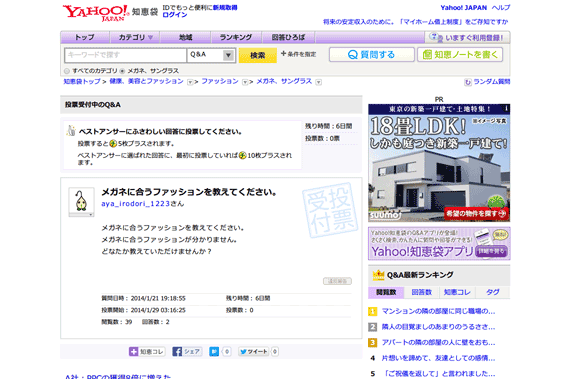Click the Yahoo! JAPAN logo

(x=96, y=13)
